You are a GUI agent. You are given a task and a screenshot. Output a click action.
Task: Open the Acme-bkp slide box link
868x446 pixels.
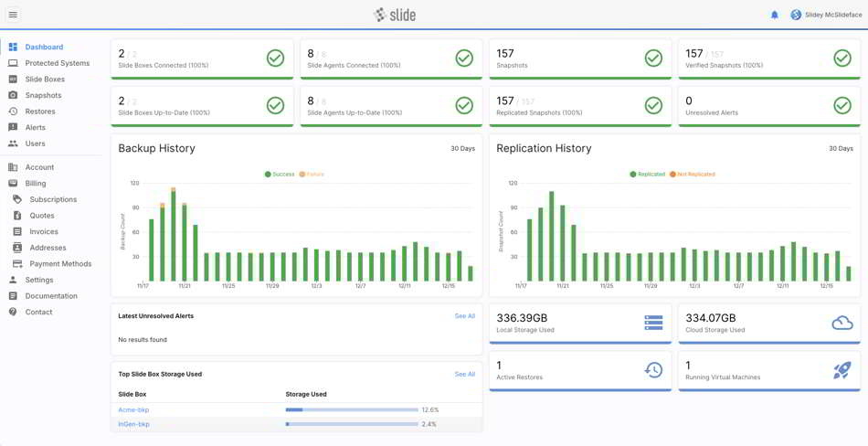click(133, 410)
